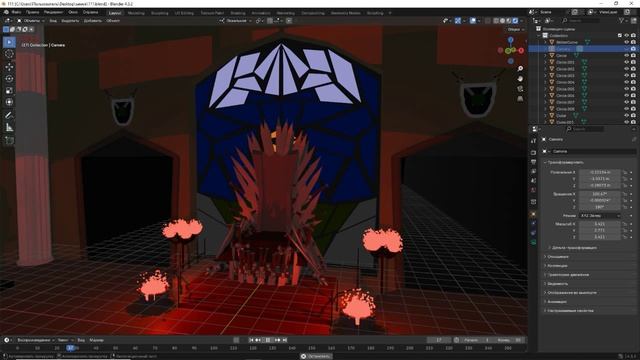640x360 pixels.
Task: Open the Файл menu
Action: 16,12
